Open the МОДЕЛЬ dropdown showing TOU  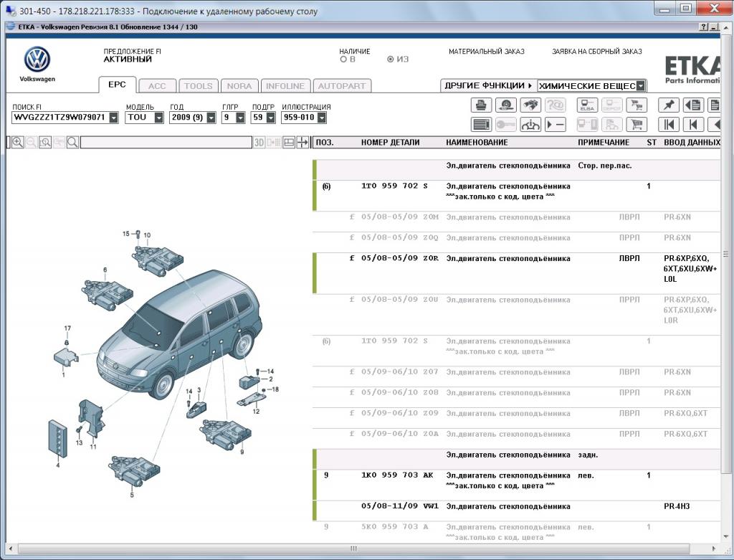[159, 118]
